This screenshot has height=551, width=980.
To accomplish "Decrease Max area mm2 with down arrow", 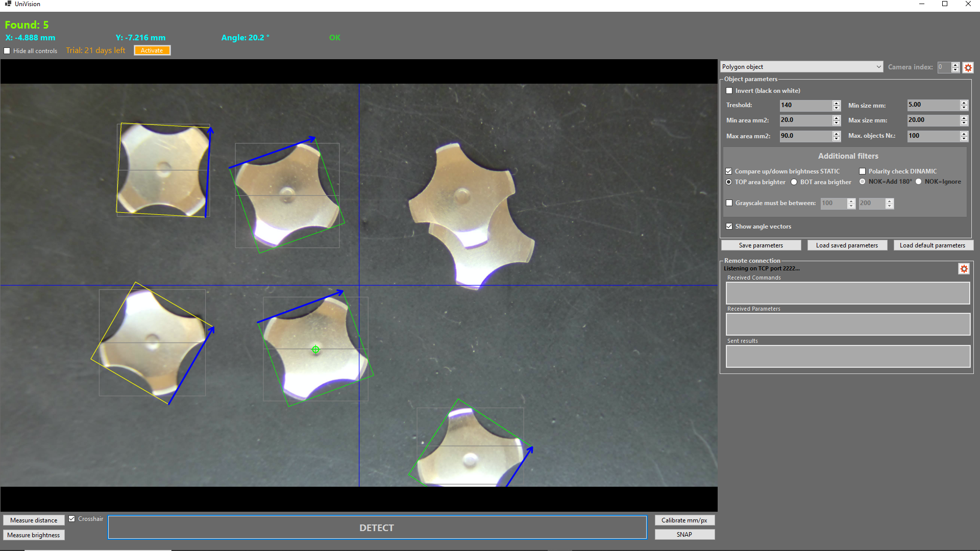I will [x=836, y=139].
